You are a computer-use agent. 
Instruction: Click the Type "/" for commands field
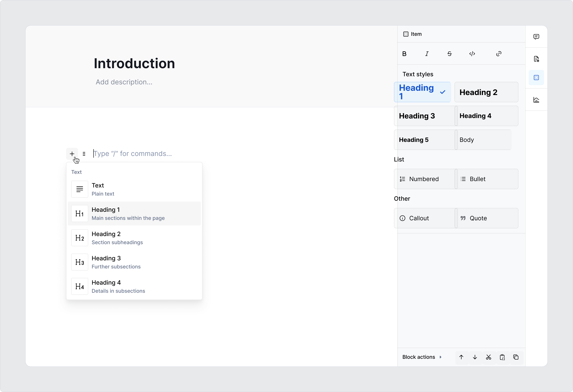click(133, 154)
